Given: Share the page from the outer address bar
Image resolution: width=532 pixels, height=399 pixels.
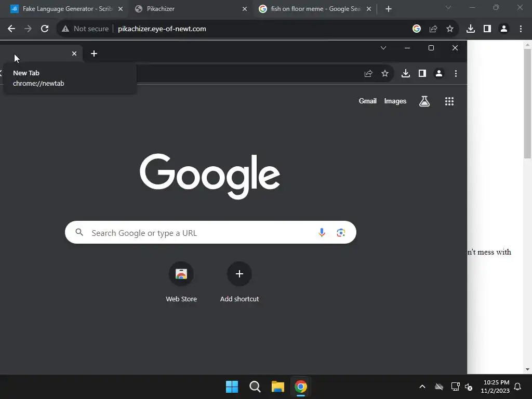Looking at the screenshot, I should coord(433,29).
